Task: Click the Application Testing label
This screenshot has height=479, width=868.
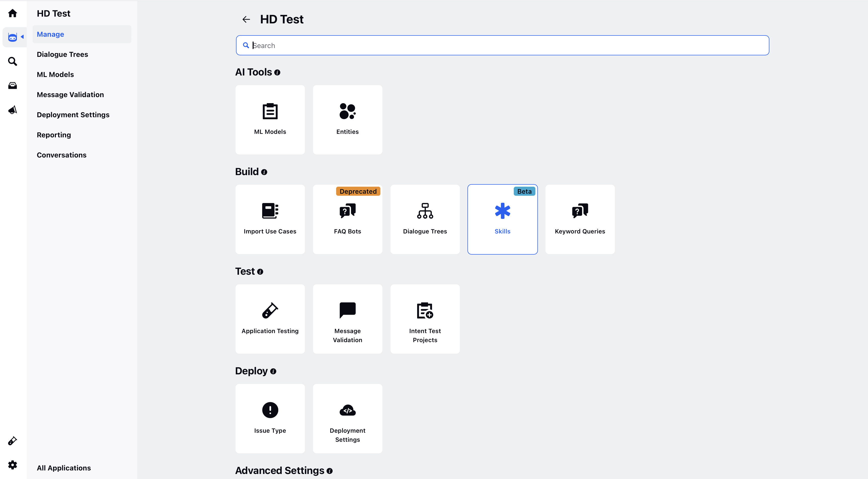Action: (270, 331)
